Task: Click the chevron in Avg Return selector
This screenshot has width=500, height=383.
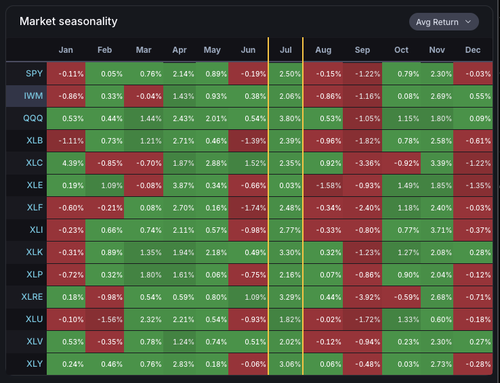Action: click(x=468, y=22)
